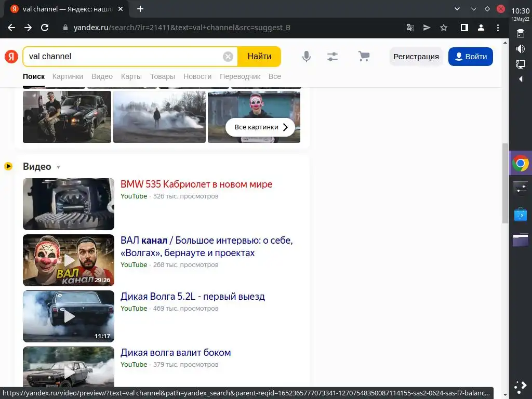Click the share/send icon in address bar

coord(427,28)
